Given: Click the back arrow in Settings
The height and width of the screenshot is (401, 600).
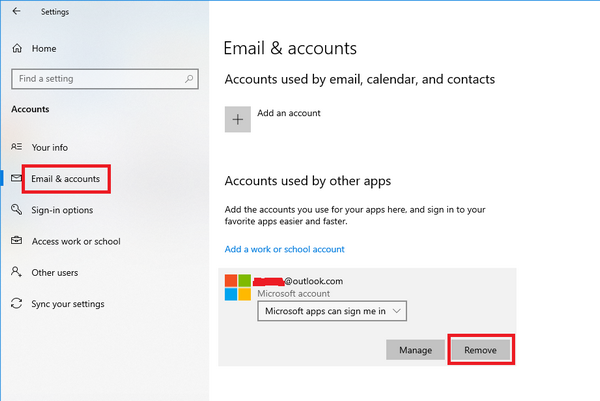Looking at the screenshot, I should point(16,11).
